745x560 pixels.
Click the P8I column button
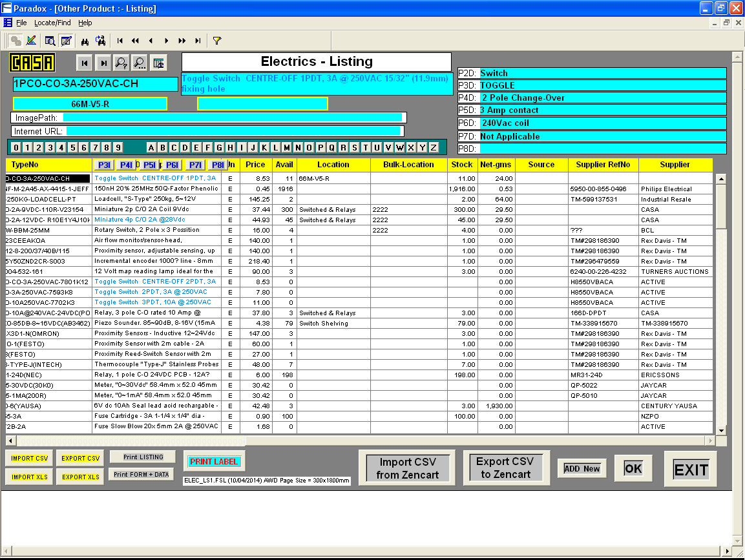(x=218, y=165)
